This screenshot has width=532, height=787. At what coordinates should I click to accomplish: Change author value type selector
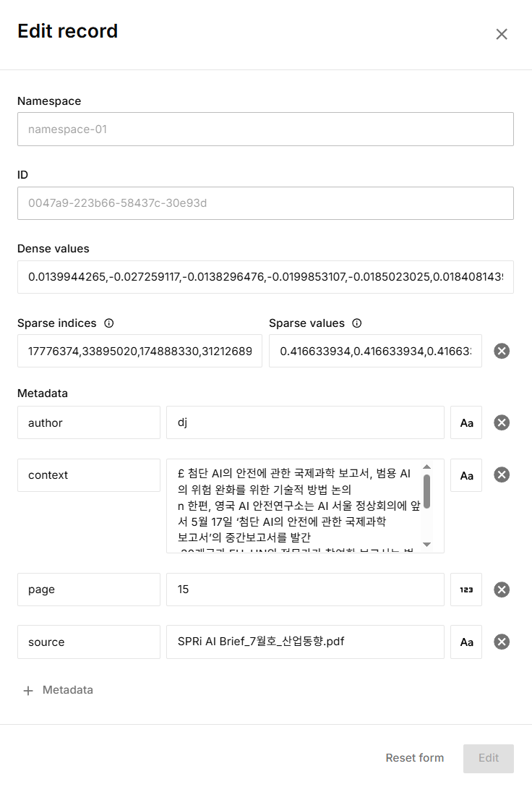click(x=466, y=422)
